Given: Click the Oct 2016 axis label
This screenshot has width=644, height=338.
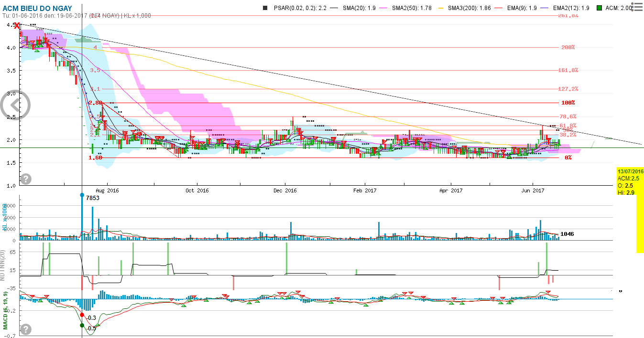Looking at the screenshot, I should pos(197,190).
